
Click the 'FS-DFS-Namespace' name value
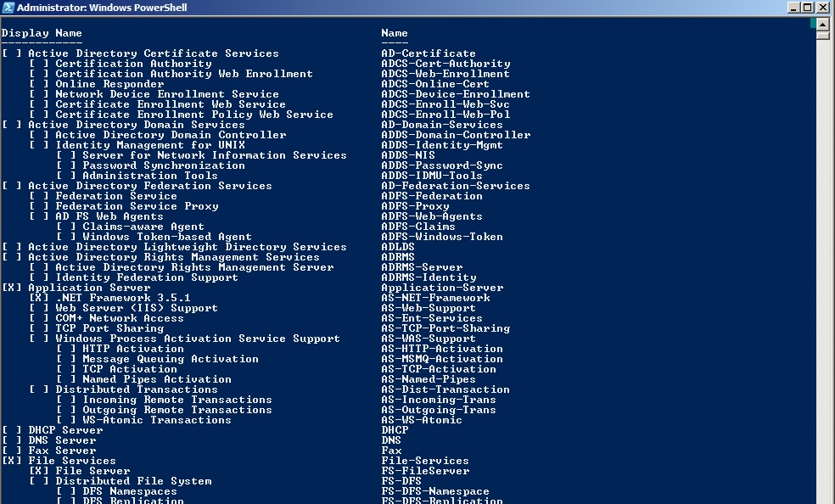pos(435,491)
